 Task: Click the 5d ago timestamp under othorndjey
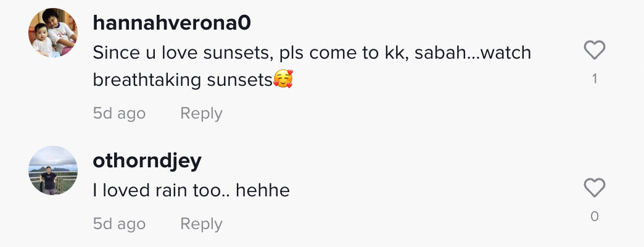119,224
